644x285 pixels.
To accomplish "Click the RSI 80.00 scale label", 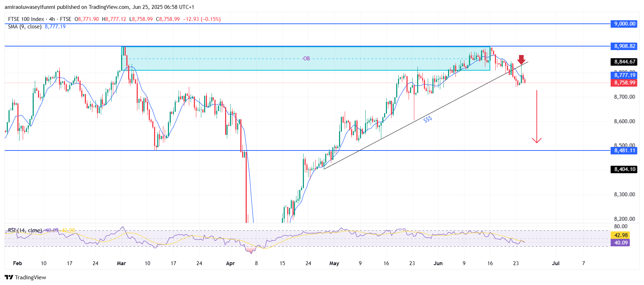I will 621,226.
